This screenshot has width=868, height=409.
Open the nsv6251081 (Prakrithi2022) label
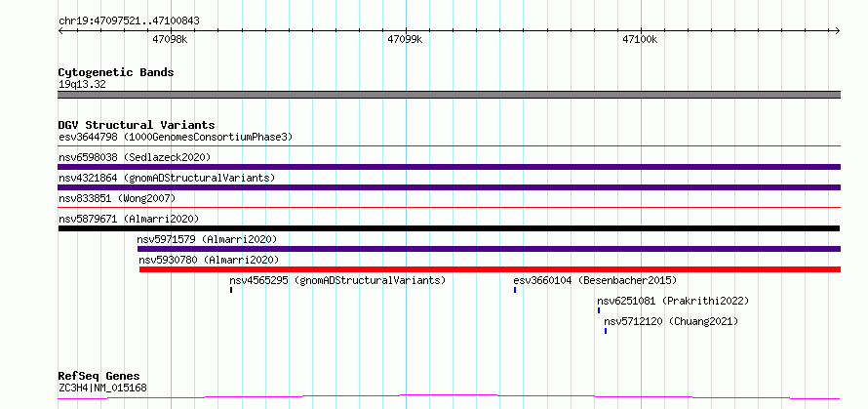click(x=673, y=301)
